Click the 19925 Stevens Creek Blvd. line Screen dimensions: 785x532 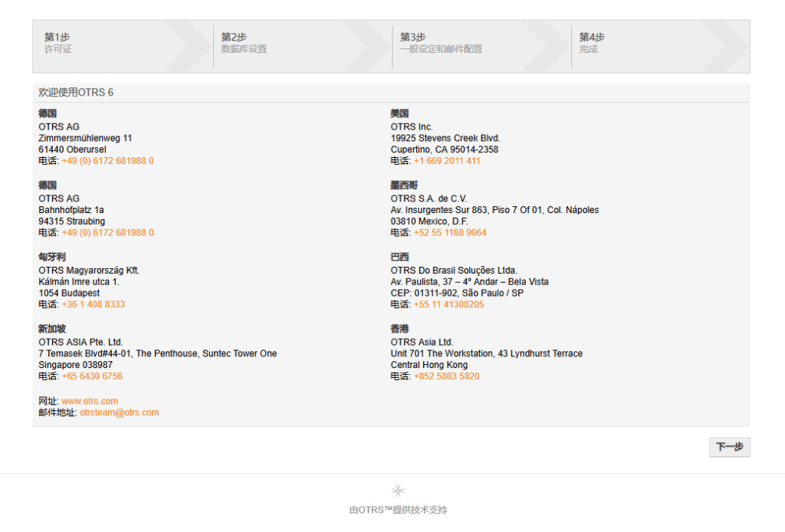click(445, 138)
